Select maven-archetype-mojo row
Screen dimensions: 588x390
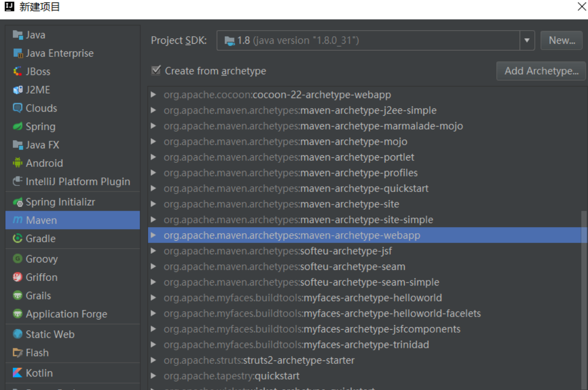coord(365,142)
